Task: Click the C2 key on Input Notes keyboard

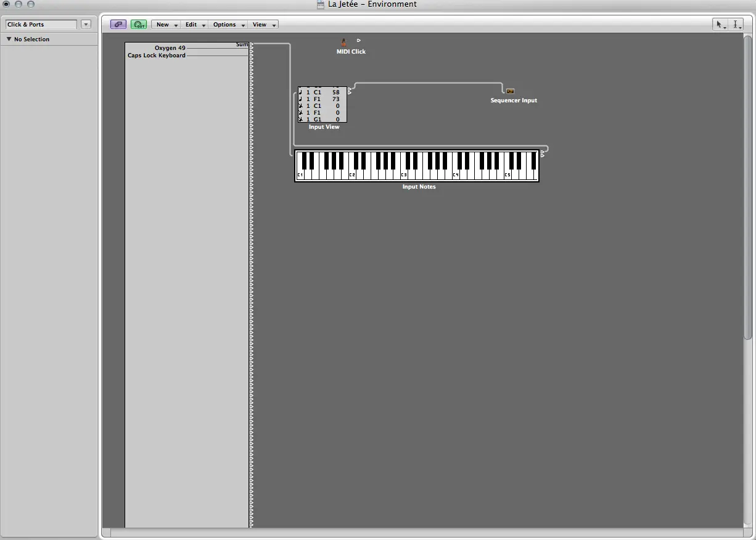Action: click(x=352, y=174)
